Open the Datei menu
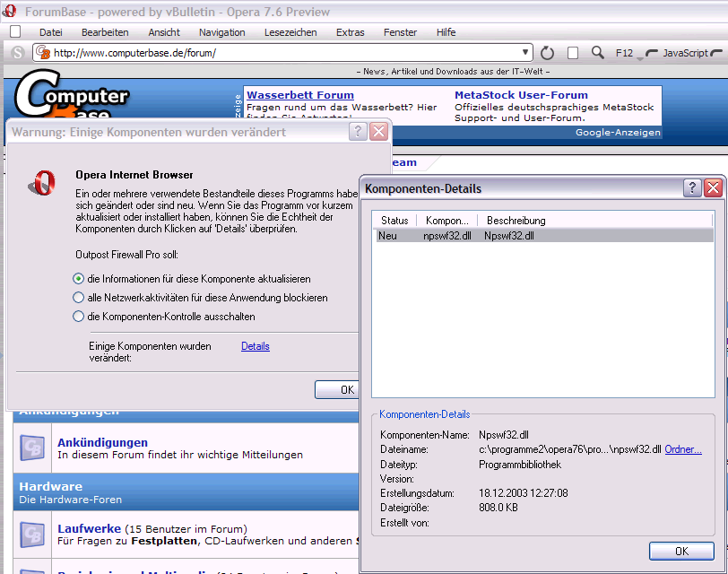This screenshot has width=728, height=574. click(x=50, y=32)
